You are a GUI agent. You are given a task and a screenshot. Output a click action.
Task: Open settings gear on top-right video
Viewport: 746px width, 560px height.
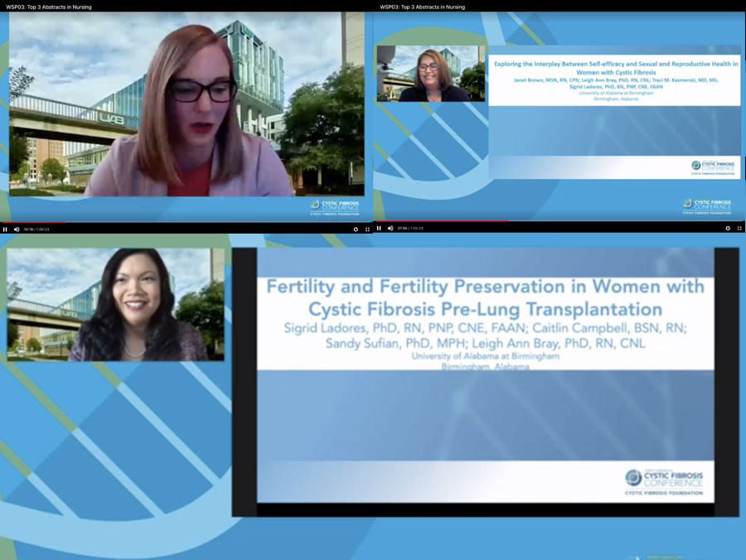(x=728, y=228)
